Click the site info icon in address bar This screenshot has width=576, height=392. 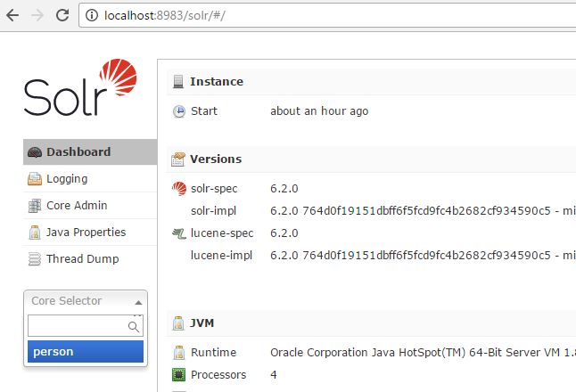(x=92, y=15)
